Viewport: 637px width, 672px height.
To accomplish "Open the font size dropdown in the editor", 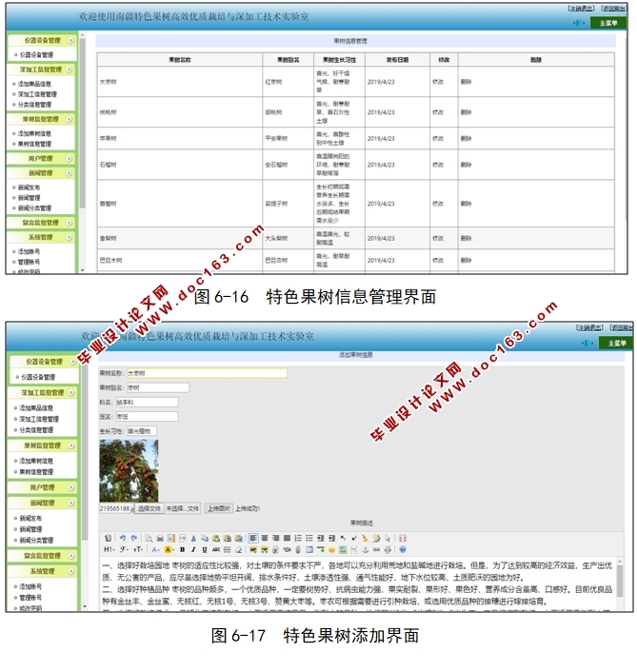I will tap(138, 550).
